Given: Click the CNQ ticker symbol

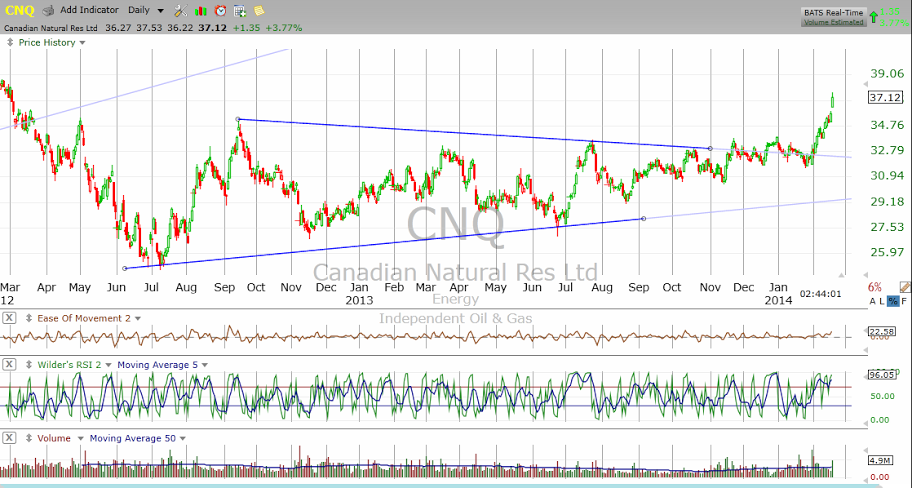Looking at the screenshot, I should tap(19, 10).
